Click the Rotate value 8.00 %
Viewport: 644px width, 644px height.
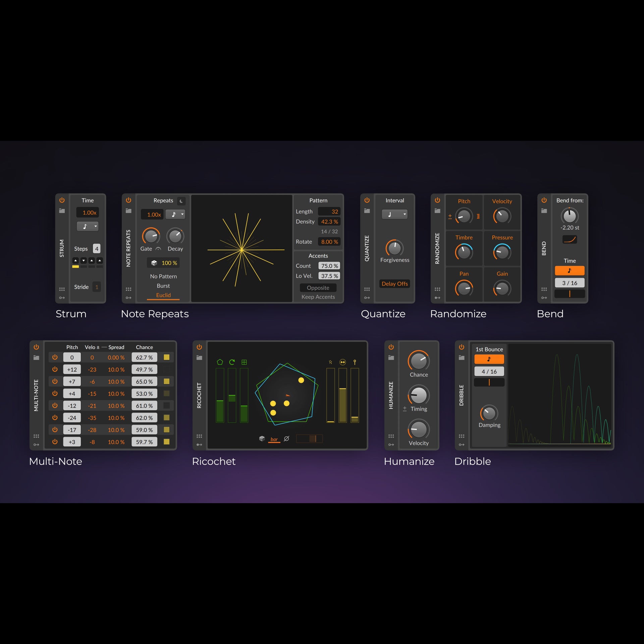(329, 242)
